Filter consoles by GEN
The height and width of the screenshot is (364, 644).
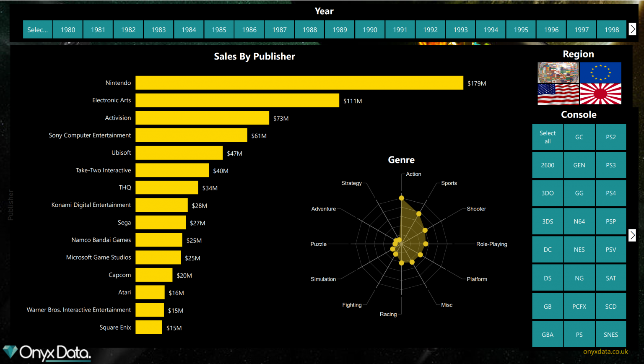tap(579, 165)
